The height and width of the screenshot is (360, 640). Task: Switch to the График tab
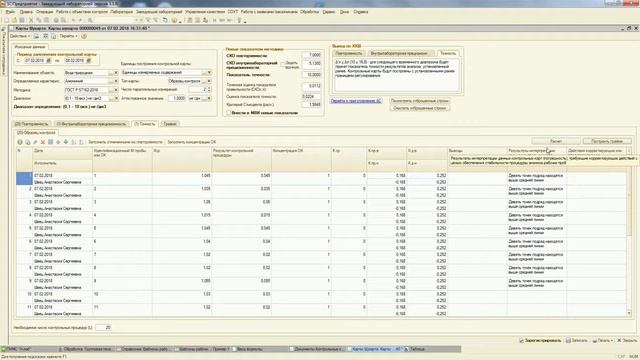point(170,124)
